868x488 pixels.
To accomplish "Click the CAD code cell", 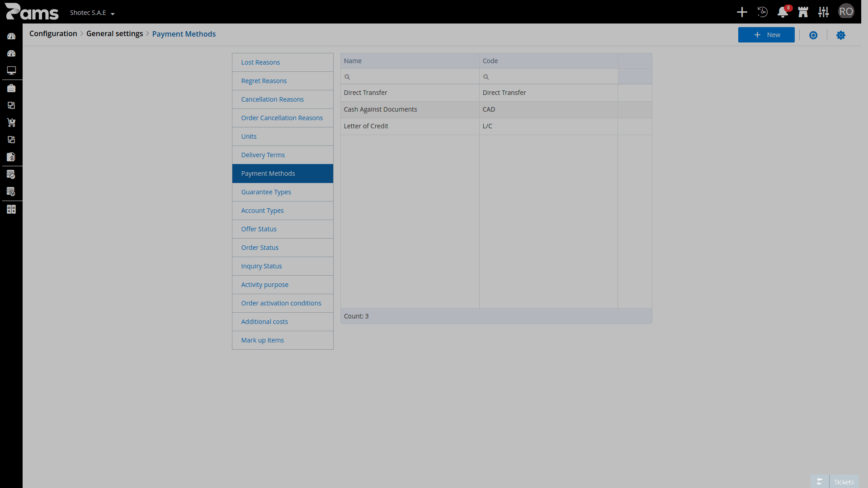I will pyautogui.click(x=548, y=109).
